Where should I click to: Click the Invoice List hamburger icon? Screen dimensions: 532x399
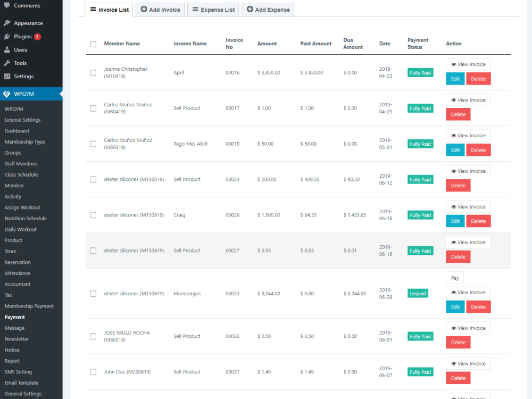tap(93, 9)
